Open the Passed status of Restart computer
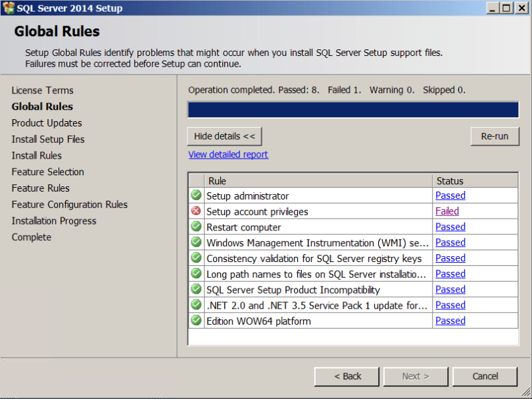This screenshot has width=532, height=399. tap(450, 227)
